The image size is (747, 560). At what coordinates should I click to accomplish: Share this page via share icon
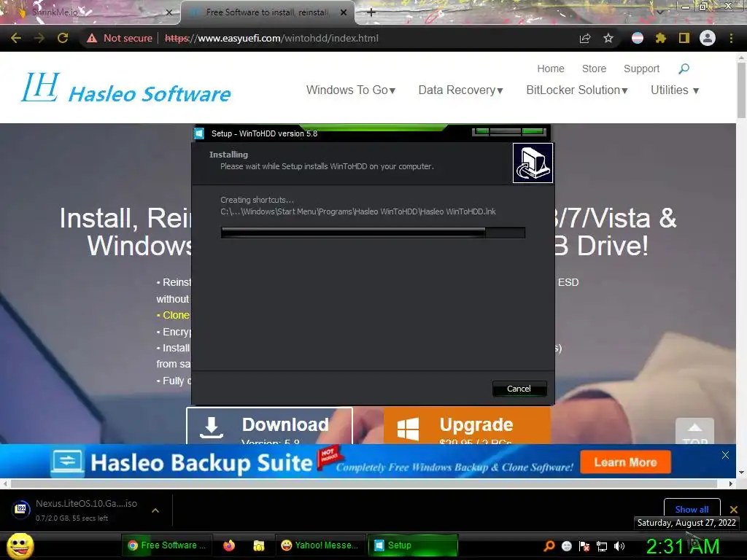[585, 38]
